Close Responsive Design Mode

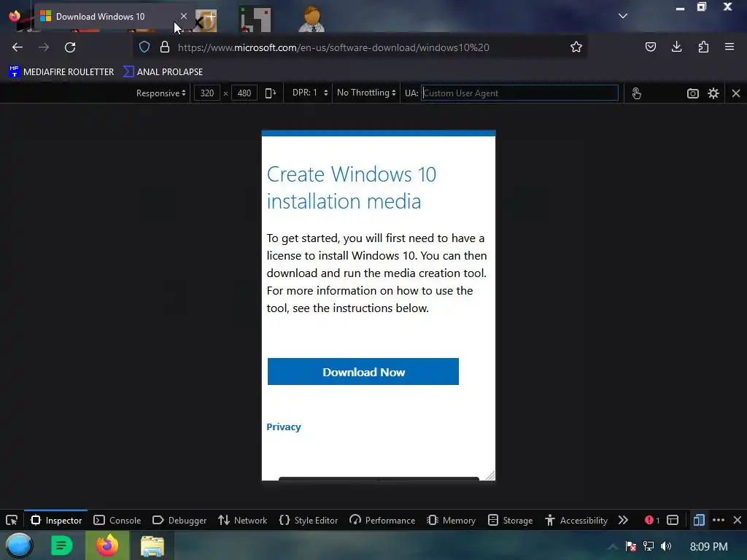pos(736,93)
